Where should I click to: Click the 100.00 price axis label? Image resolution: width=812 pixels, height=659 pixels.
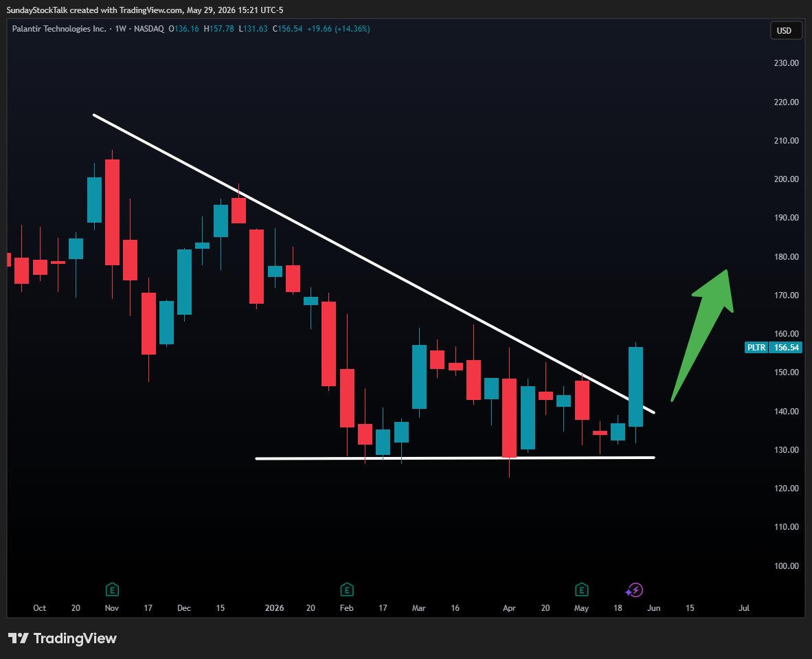(786, 566)
